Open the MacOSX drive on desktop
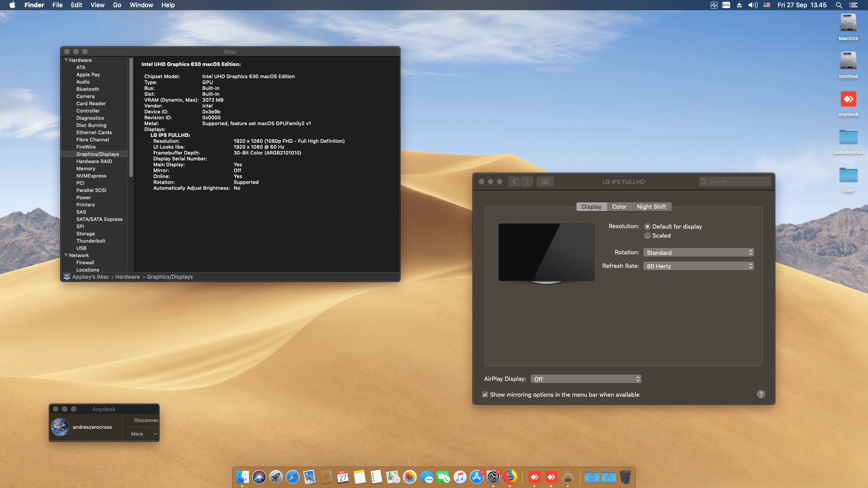This screenshot has width=868, height=488. [x=848, y=28]
